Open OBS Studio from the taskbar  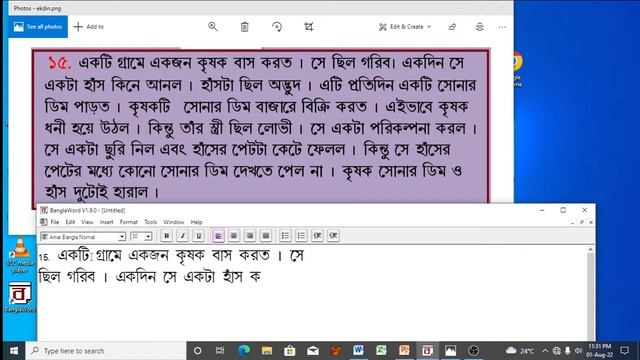tap(473, 351)
